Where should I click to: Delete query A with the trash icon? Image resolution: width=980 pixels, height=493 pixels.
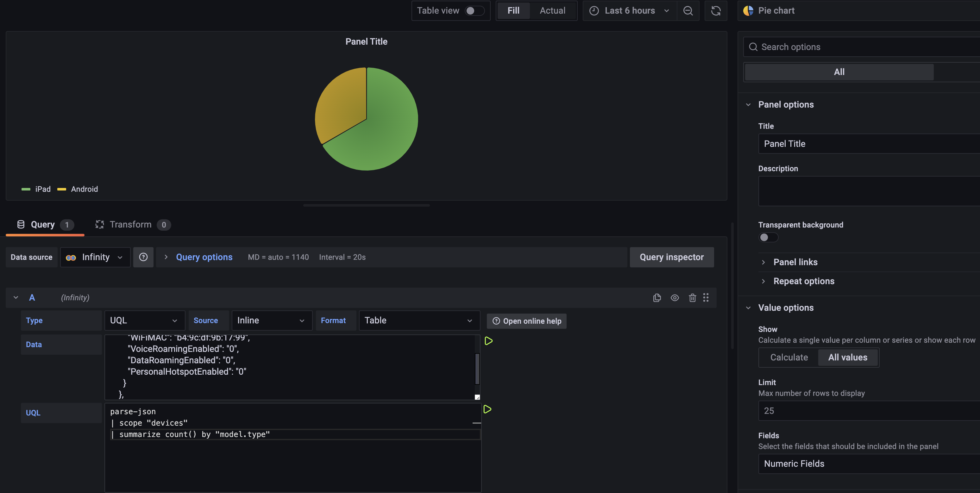[692, 297]
